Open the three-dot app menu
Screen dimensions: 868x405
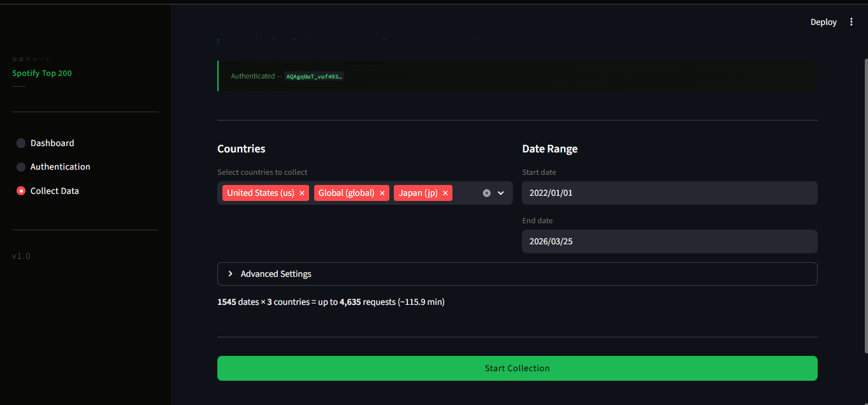pos(851,22)
